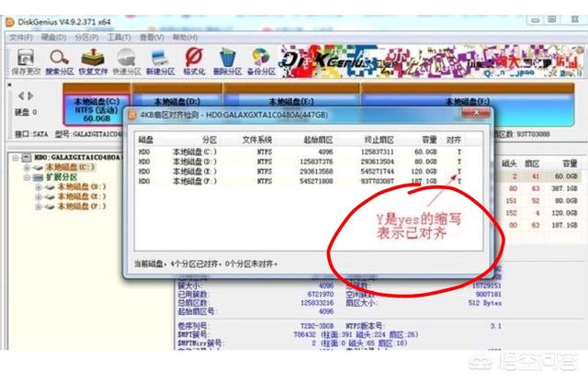Click the 磁头 column header in main window
The height and width of the screenshot is (381, 588).
(509, 163)
